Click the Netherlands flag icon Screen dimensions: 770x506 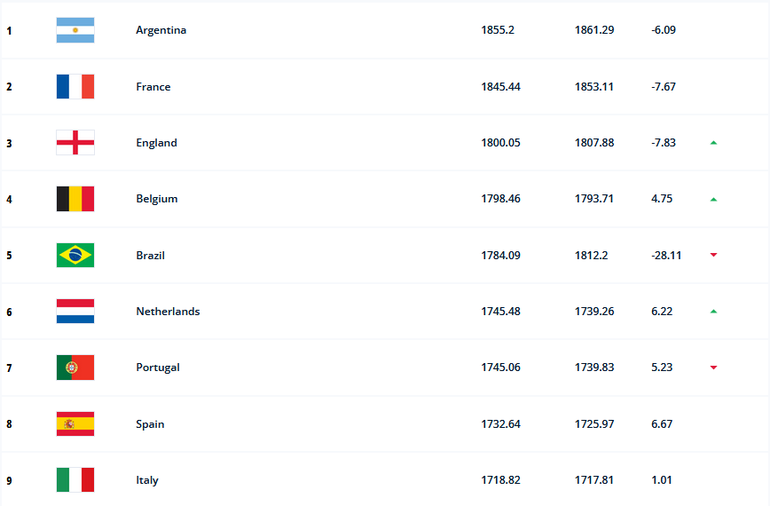[x=75, y=311]
